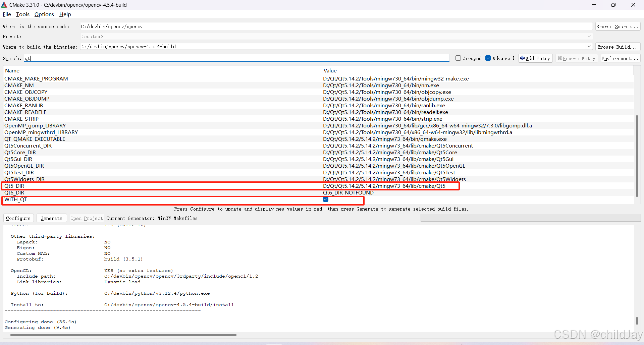Click "Generating done (9.4s)" log line

pyautogui.click(x=38, y=328)
